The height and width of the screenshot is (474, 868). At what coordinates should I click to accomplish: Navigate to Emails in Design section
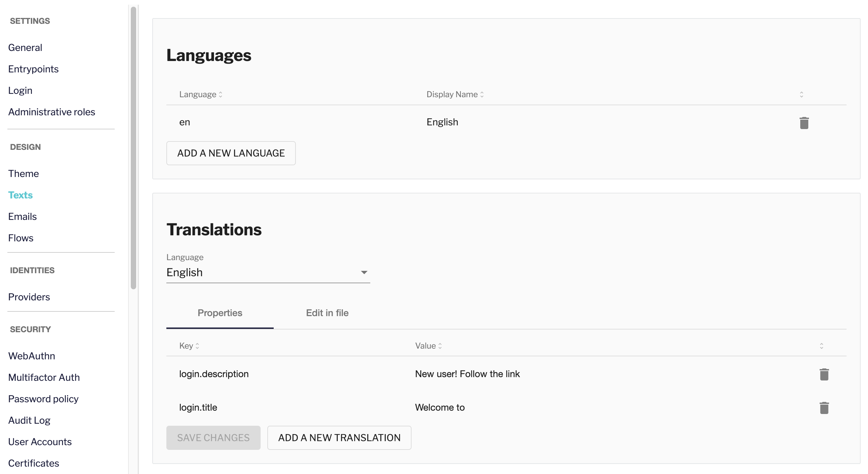point(22,217)
